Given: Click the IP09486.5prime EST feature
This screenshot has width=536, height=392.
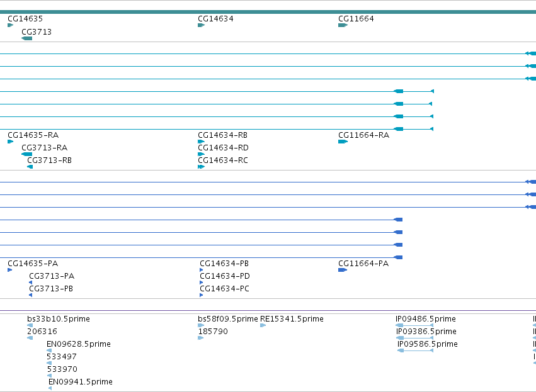Looking at the screenshot, I should coord(414,325).
